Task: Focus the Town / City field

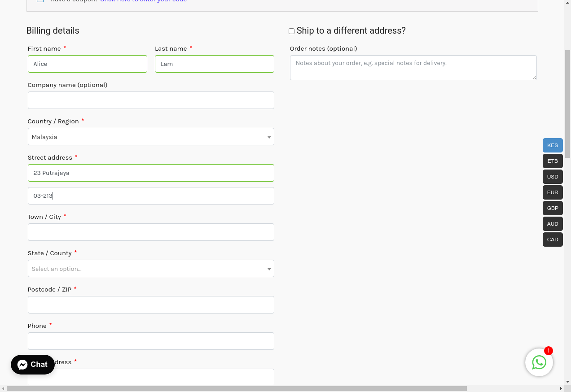Action: (151, 232)
